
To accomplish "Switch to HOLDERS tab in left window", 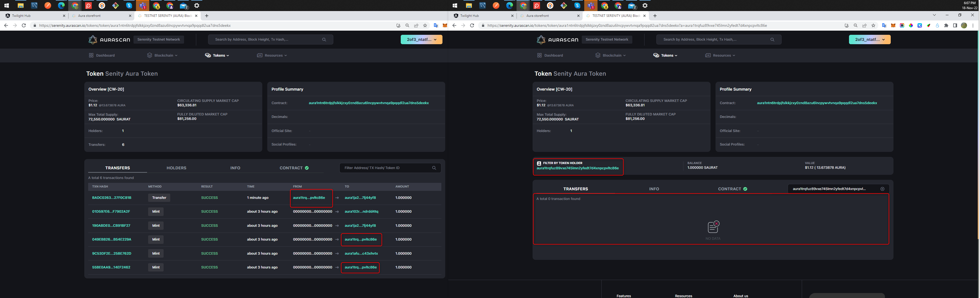I will pos(177,168).
